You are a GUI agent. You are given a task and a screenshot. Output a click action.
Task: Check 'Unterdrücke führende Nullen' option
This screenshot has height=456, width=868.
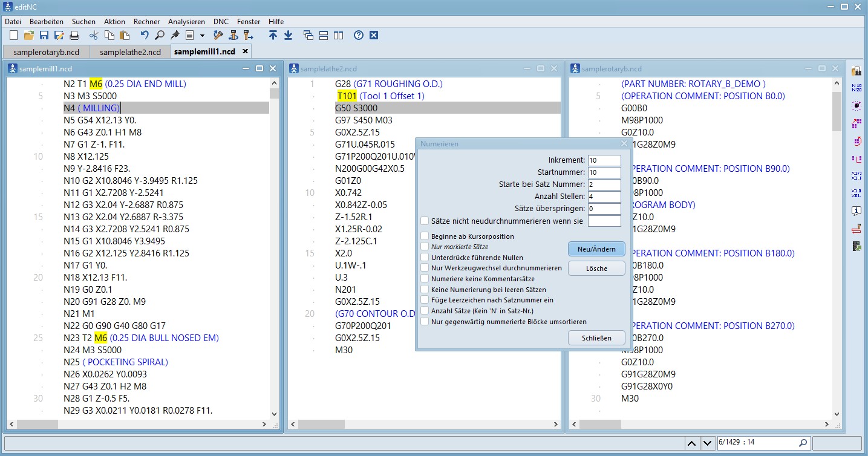423,258
